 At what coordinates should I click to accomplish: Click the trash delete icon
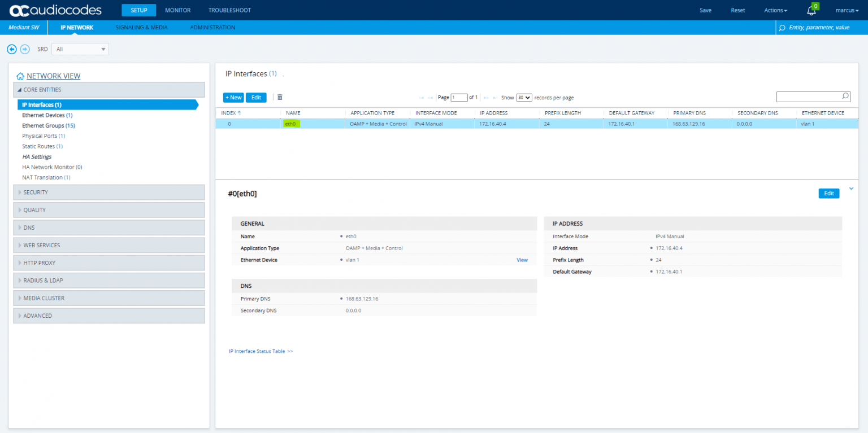280,97
